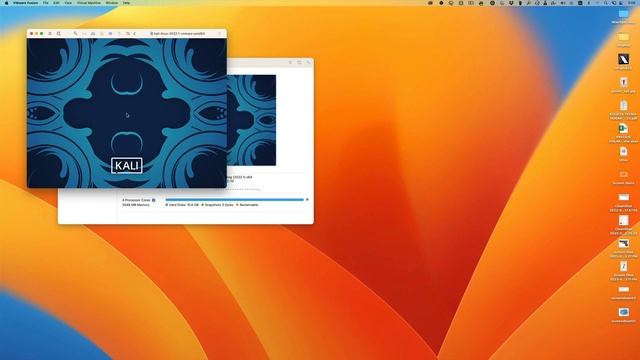640x360 pixels.
Task: Click the hard disk device icon in VM toolbar
Action: point(93,33)
